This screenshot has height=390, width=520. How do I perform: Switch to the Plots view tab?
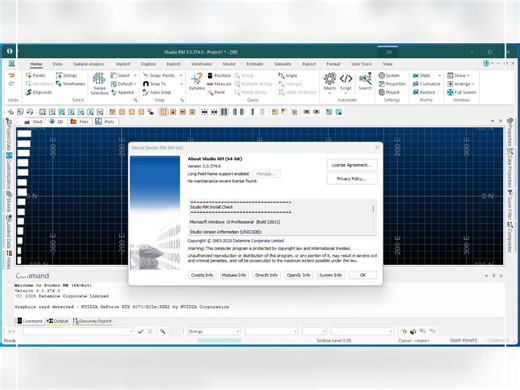click(x=105, y=122)
